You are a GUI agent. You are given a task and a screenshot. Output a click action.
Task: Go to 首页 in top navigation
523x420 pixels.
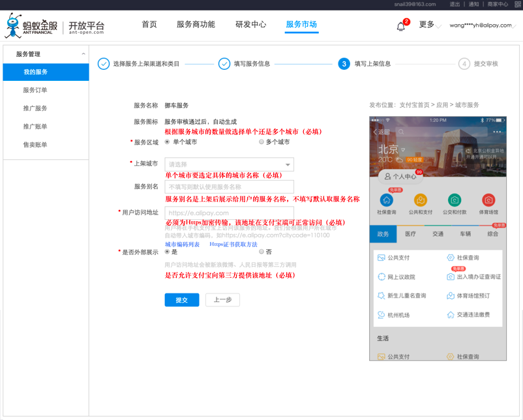tap(149, 24)
